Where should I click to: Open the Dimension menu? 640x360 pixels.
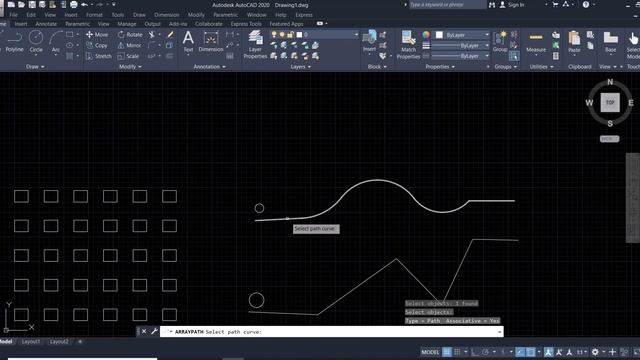(x=167, y=15)
